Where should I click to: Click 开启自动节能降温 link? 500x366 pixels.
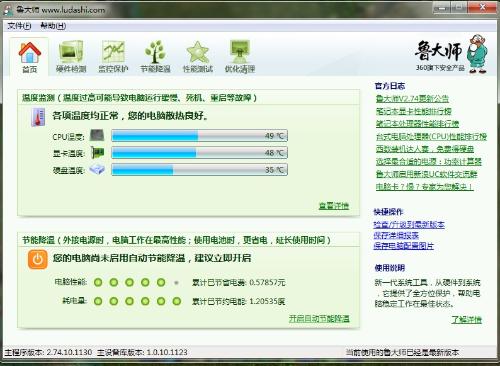tap(319, 319)
